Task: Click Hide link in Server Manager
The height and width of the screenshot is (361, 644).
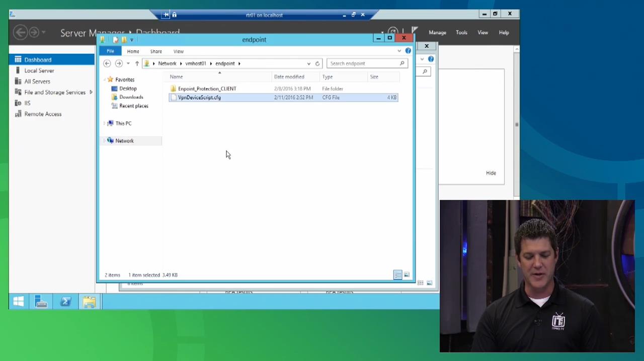Action: (x=491, y=173)
